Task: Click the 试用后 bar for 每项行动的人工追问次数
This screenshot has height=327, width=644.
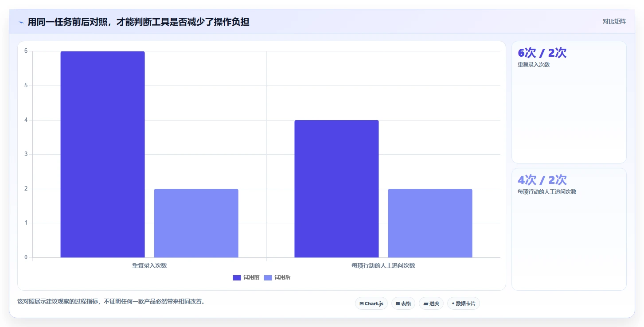Action: 430,223
